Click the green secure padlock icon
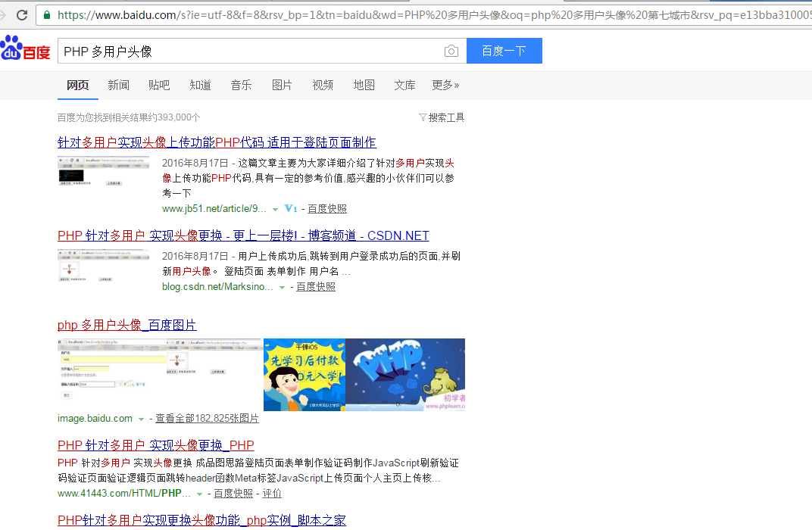Screen dimensions: 812x530 click(x=47, y=15)
